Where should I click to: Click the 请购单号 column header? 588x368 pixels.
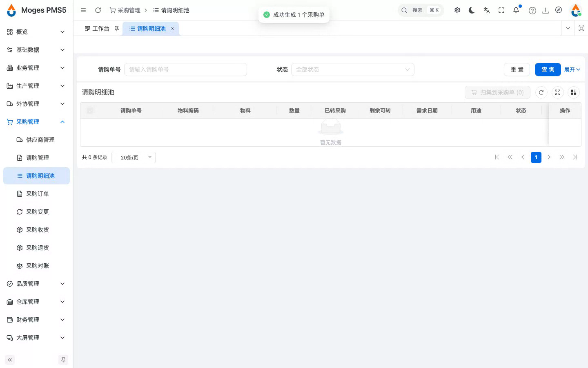pyautogui.click(x=131, y=110)
